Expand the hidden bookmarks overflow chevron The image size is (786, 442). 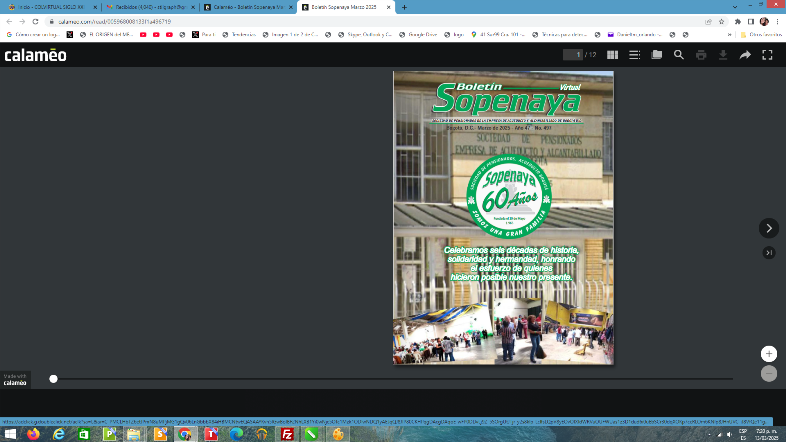[x=729, y=34]
